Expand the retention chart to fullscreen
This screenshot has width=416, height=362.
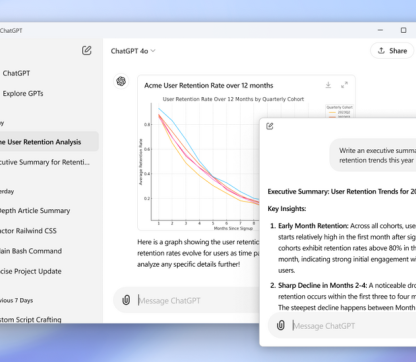point(344,85)
